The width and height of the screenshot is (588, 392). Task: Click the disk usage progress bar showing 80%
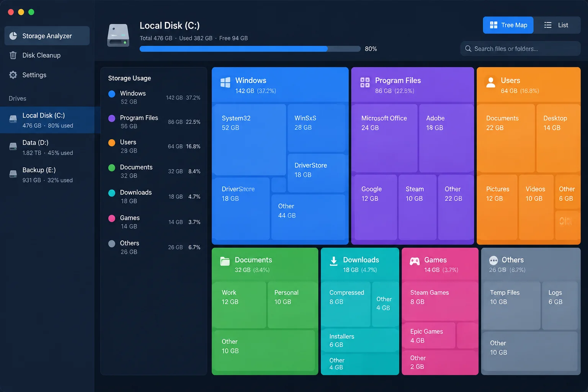click(250, 49)
